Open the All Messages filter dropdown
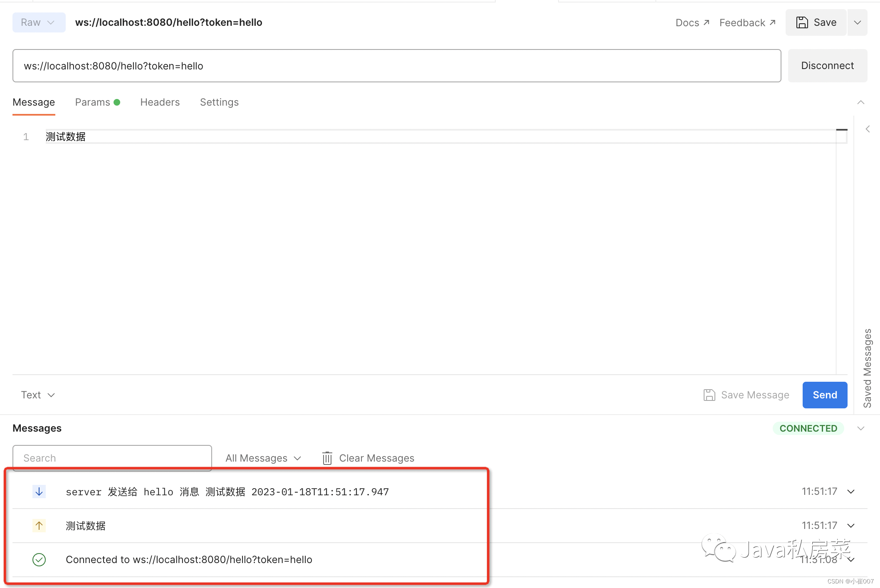The height and width of the screenshot is (588, 880). (x=263, y=458)
